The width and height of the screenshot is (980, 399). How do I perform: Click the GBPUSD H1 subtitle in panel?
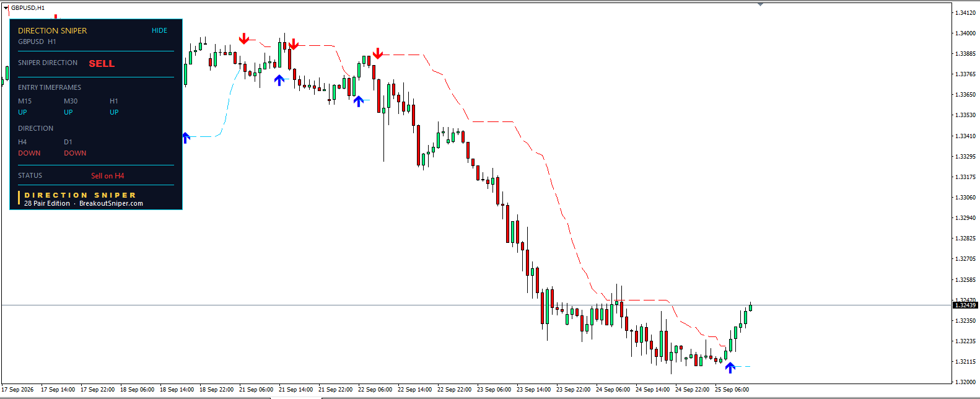tap(37, 42)
